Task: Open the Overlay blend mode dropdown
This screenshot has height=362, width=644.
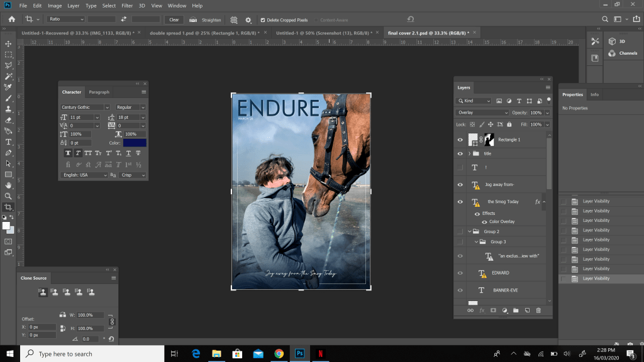Action: tap(482, 112)
